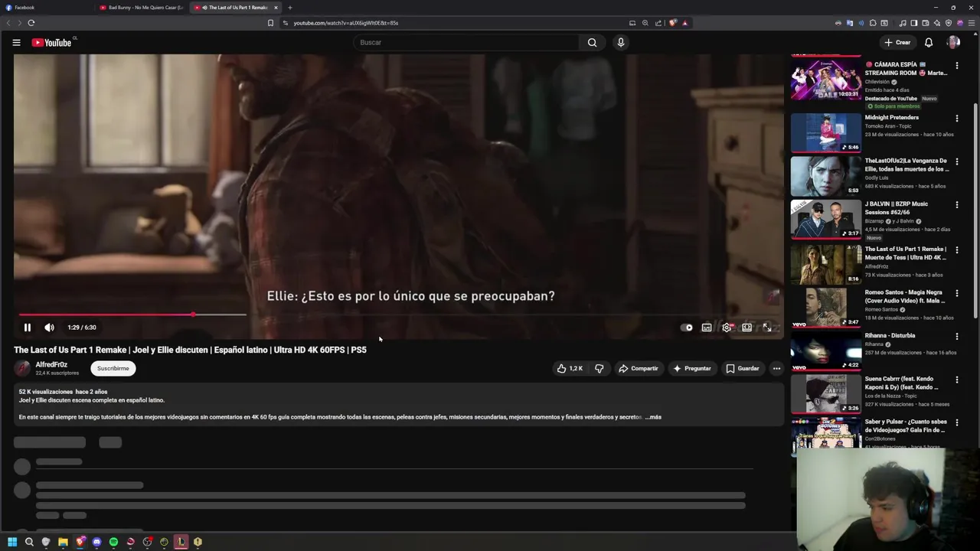Play Rihanna - Disturbia thumbnail
Image resolution: width=980 pixels, height=551 pixels.
825,351
